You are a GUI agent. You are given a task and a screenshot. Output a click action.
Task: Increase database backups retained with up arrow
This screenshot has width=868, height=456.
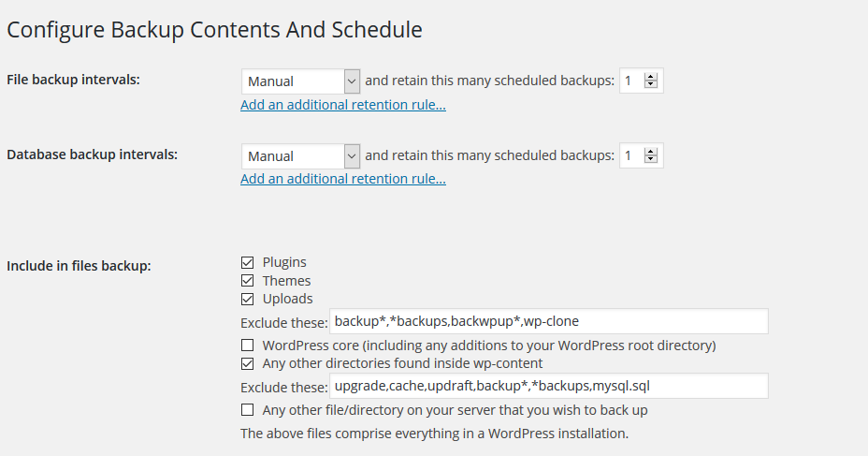(x=651, y=152)
